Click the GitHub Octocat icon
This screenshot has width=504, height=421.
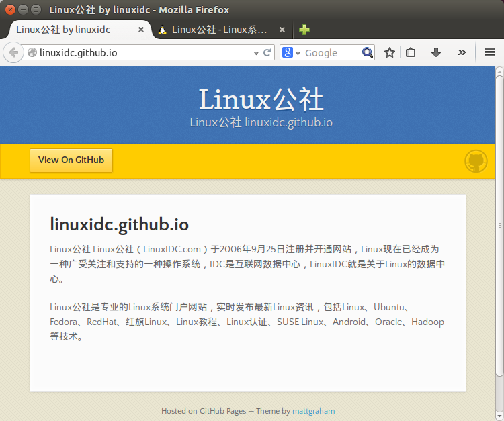tap(476, 161)
